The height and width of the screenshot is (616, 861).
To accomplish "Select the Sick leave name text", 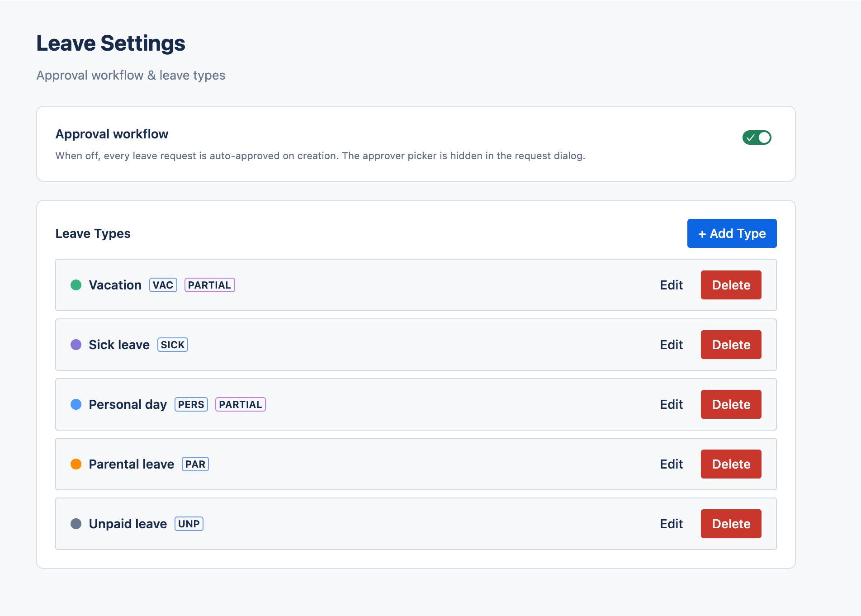I will point(119,345).
